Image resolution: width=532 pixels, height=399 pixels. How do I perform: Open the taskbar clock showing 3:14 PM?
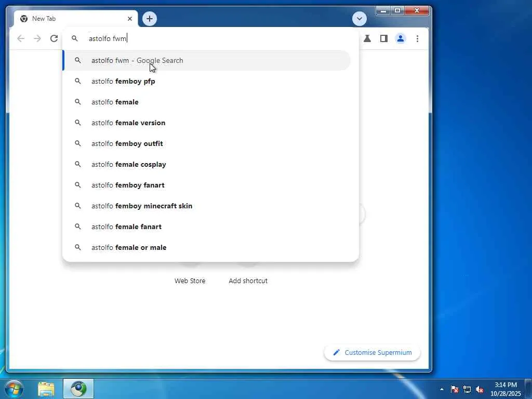pos(506,389)
